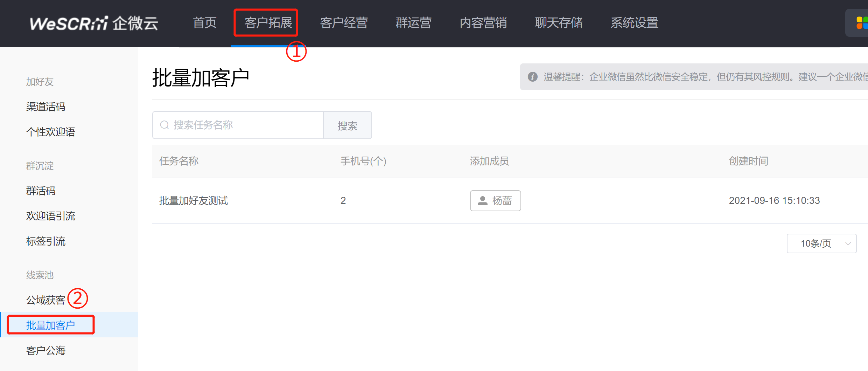Switch to 客户经营 tab
This screenshot has height=371, width=868.
pos(344,23)
